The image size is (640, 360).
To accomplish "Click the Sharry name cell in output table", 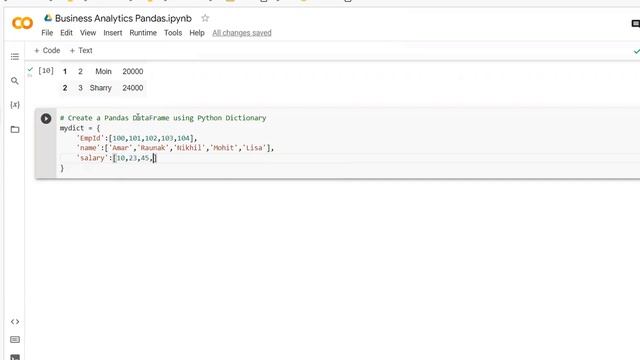I will 100,88.
